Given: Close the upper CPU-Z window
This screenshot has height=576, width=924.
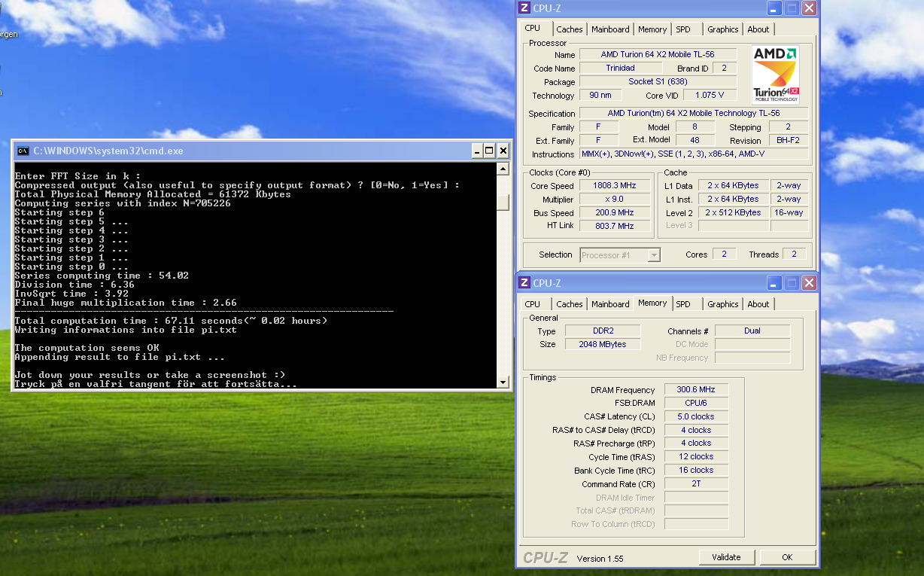Looking at the screenshot, I should [x=809, y=8].
